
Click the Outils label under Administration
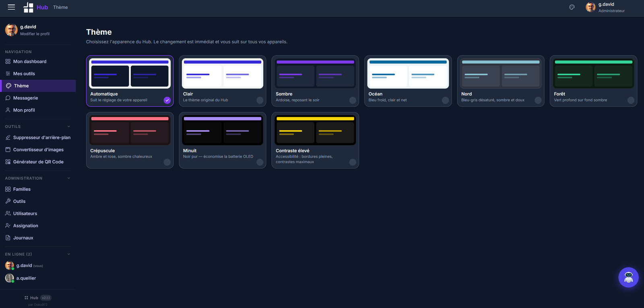pos(19,201)
